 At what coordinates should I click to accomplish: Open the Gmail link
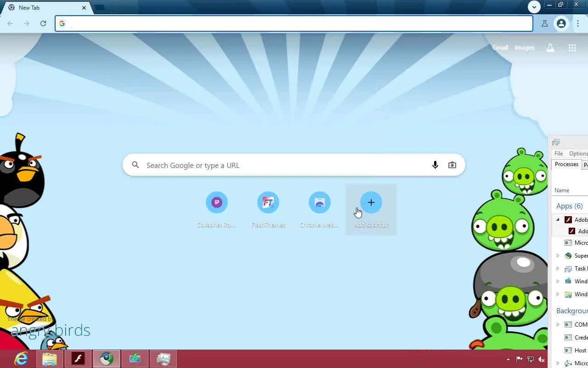click(x=500, y=48)
